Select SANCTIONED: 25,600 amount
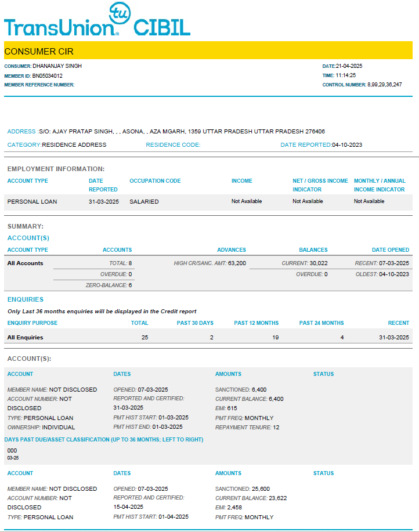 click(243, 489)
